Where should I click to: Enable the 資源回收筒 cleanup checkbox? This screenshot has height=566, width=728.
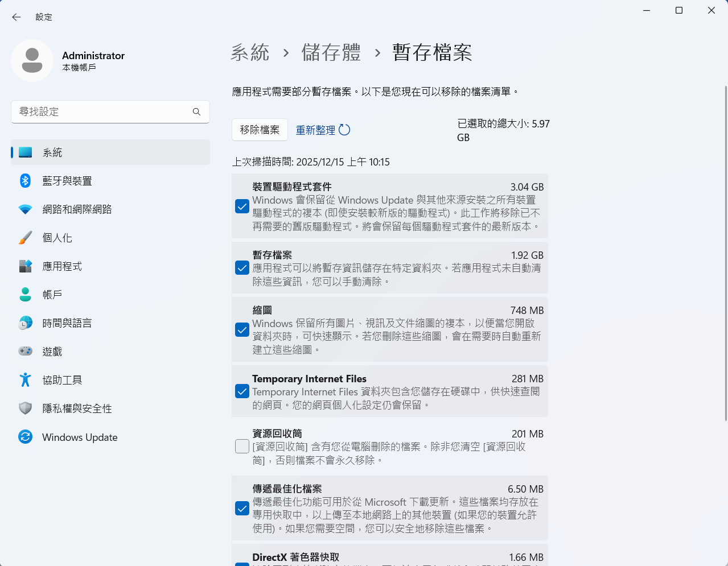point(242,446)
